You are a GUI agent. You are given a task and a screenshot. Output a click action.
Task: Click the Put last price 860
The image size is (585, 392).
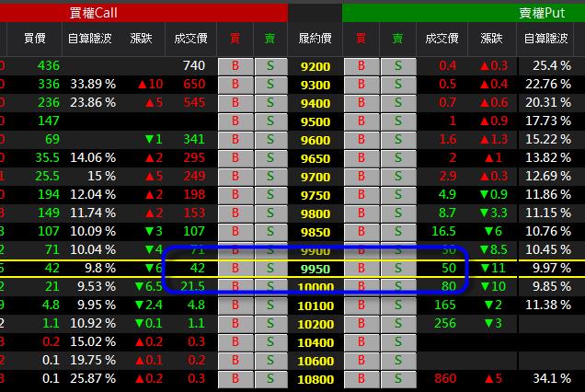tap(445, 378)
